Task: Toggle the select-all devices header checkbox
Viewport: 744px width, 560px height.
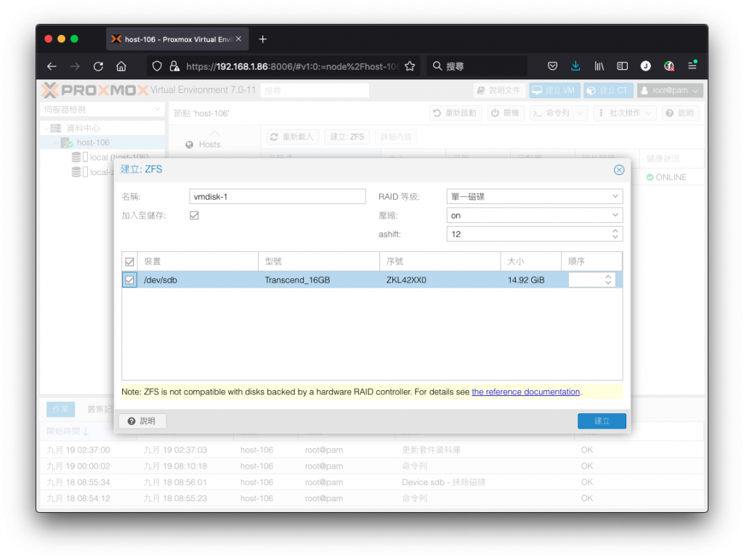Action: point(129,261)
